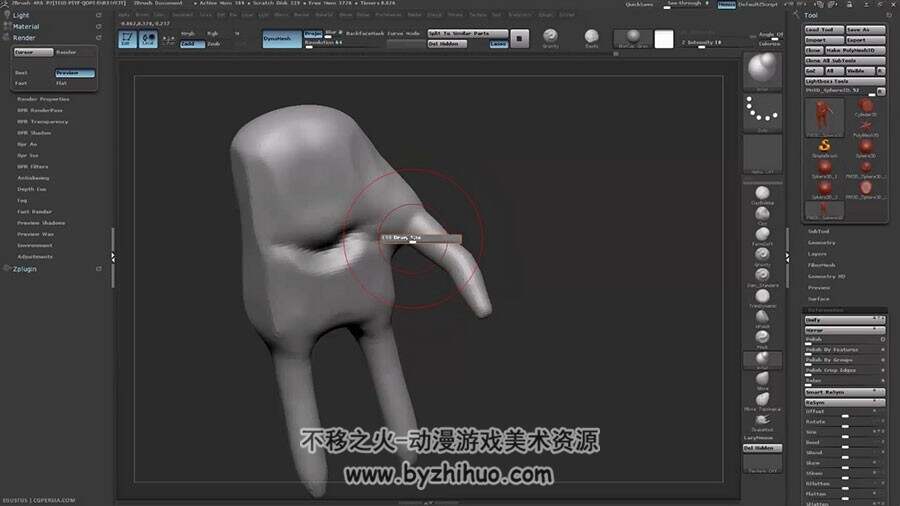Toggle Del Hidden below the brush column
The width and height of the screenshot is (900, 506).
tap(762, 447)
